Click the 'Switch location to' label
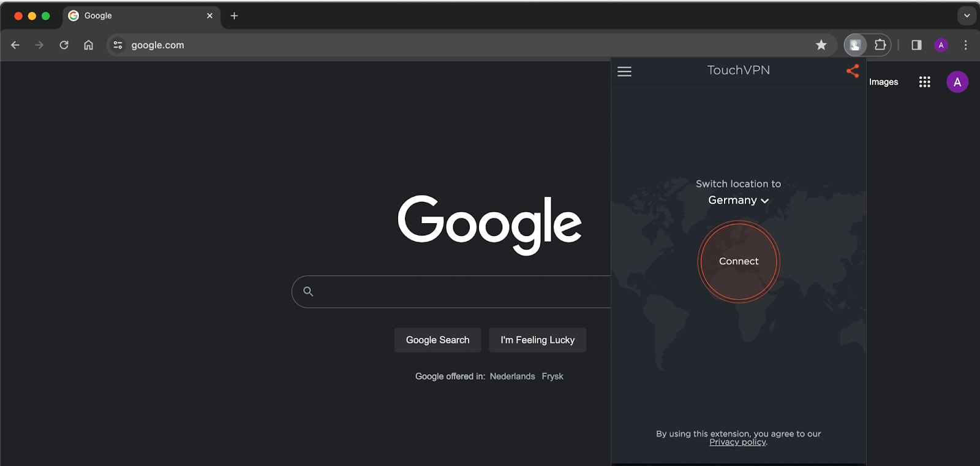 (x=738, y=184)
